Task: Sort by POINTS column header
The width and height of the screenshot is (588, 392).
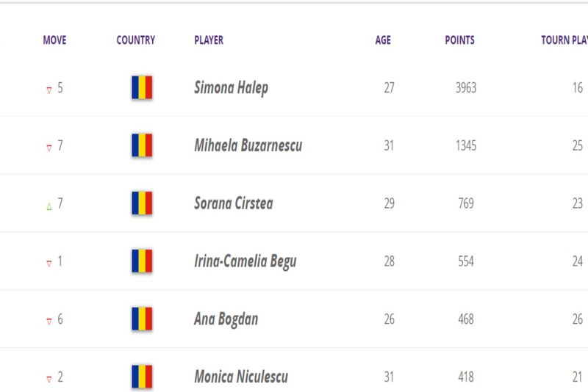Action: coord(459,40)
